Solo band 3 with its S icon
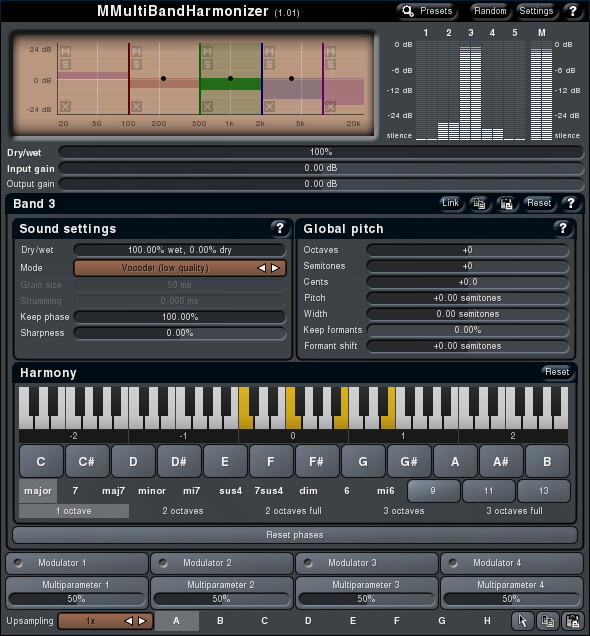The image size is (590, 636). click(207, 64)
